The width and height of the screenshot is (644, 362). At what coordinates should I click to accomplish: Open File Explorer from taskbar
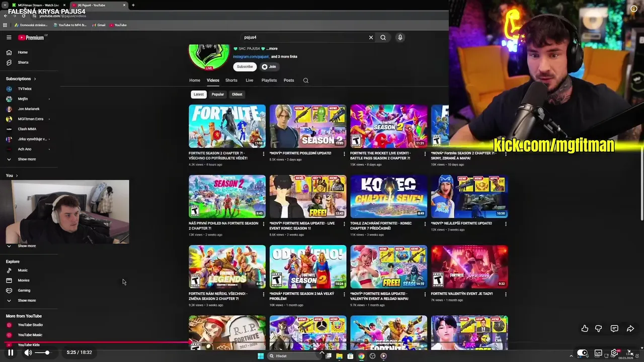tap(339, 356)
